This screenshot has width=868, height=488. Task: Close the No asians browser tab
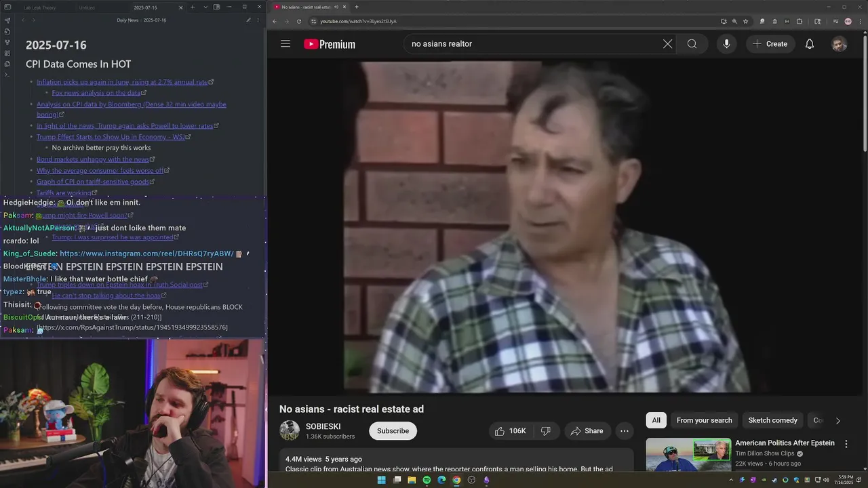[x=344, y=7]
